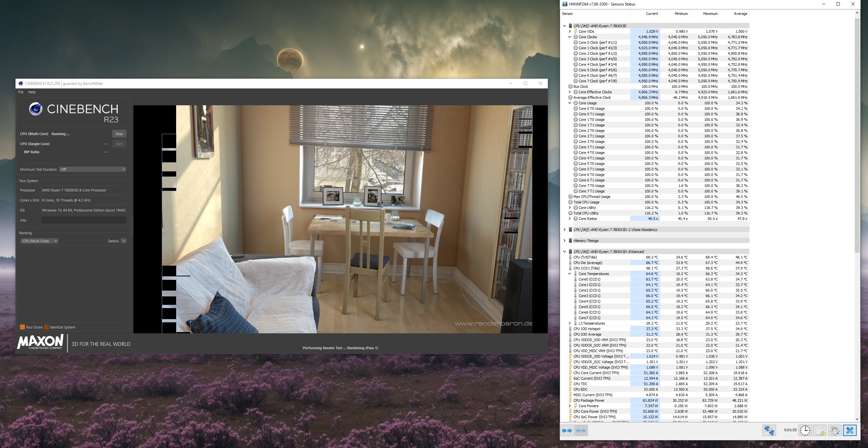Screen dimensions: 868x448
Task: Click HWiNFO shrink-columns arrows icon
Action: [581, 431]
